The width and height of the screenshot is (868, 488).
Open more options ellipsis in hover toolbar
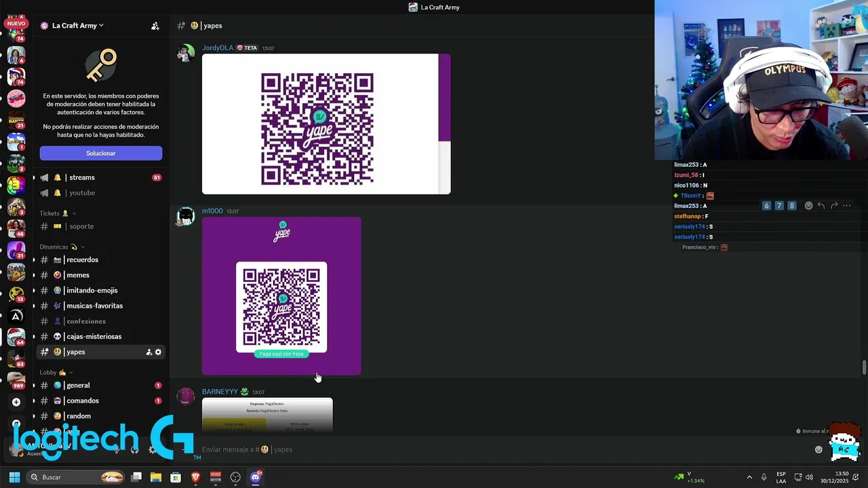[846, 205]
